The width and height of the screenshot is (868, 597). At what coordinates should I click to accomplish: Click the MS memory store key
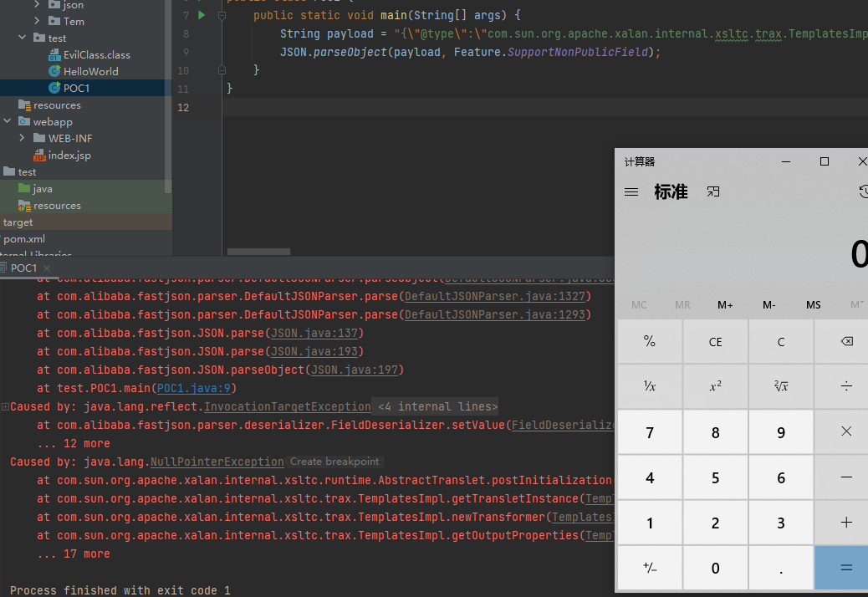(x=813, y=305)
